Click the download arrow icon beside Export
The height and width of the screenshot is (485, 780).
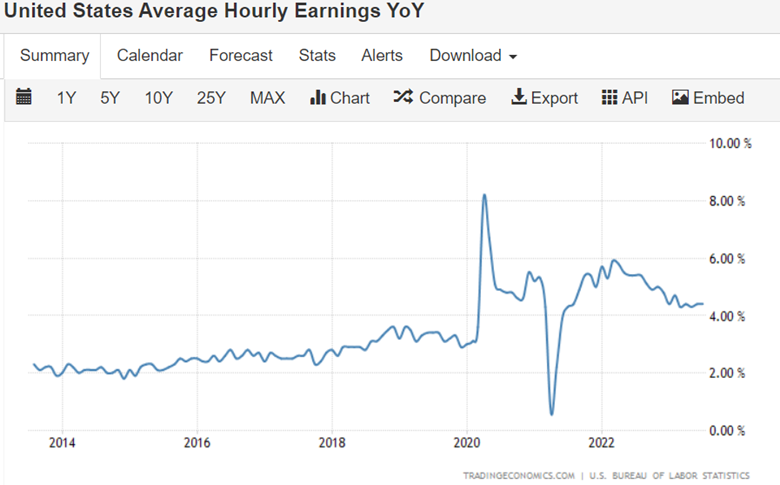(x=519, y=97)
